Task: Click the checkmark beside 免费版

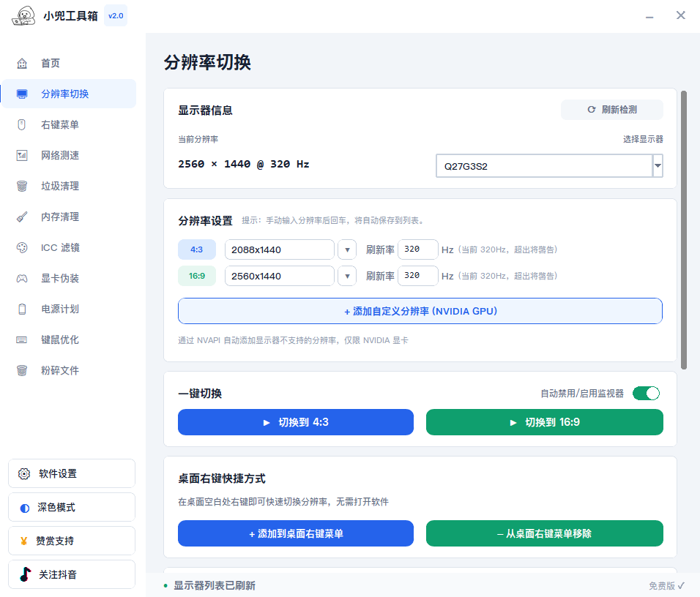Action: pos(681,585)
